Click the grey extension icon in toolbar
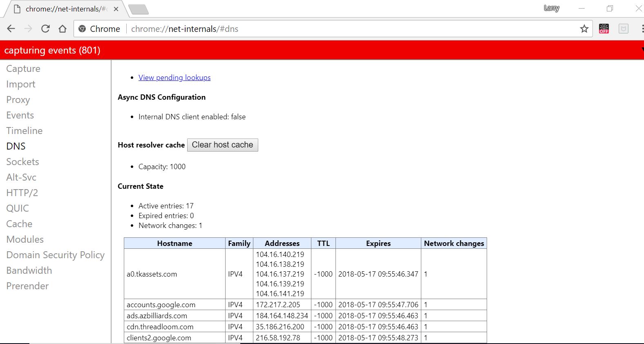Viewport: 644px width, 344px height. pyautogui.click(x=623, y=29)
